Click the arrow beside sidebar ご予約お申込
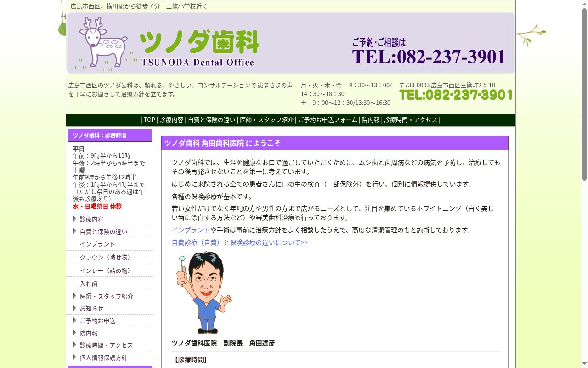588x368 pixels. (x=74, y=321)
